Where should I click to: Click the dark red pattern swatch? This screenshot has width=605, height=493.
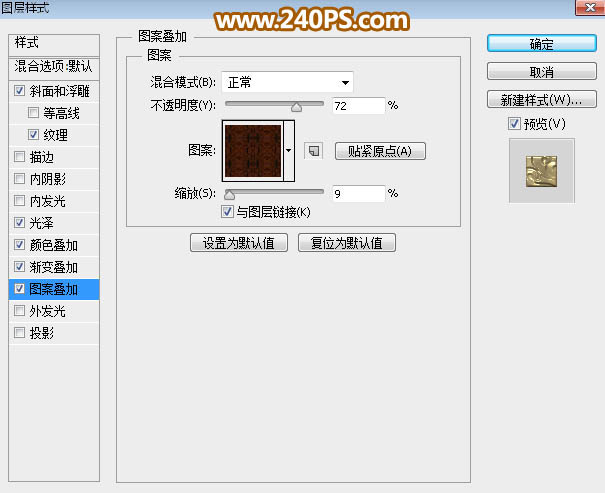[253, 150]
